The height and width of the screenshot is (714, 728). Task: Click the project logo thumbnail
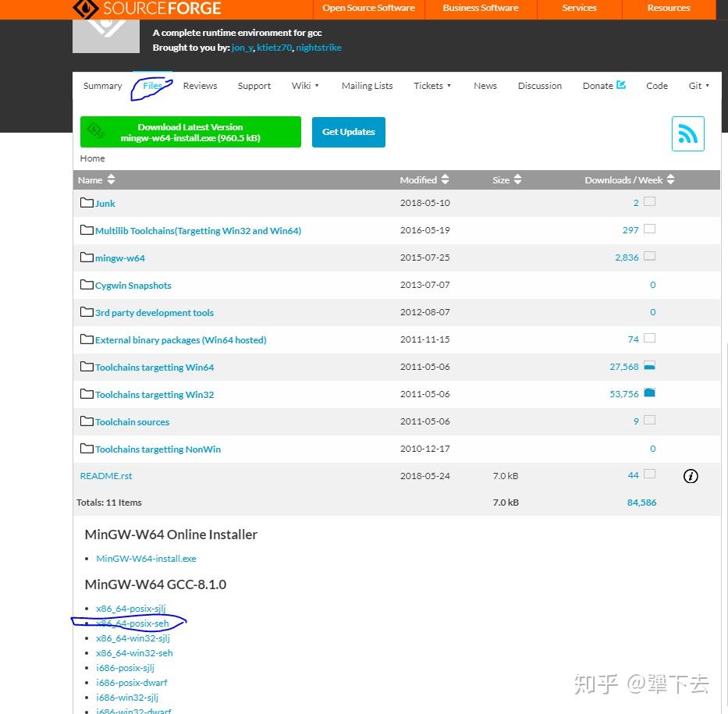[x=106, y=36]
